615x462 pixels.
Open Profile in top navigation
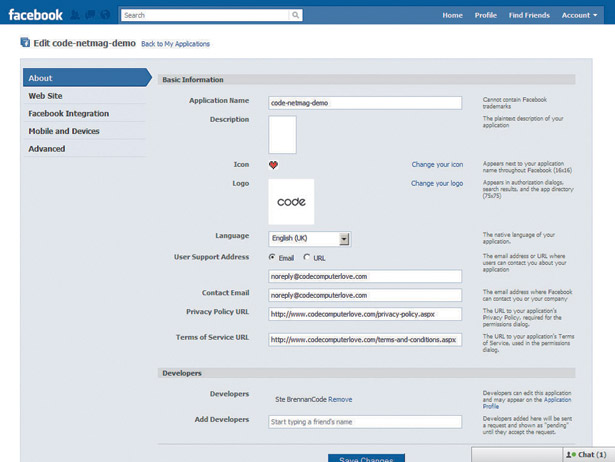click(486, 15)
